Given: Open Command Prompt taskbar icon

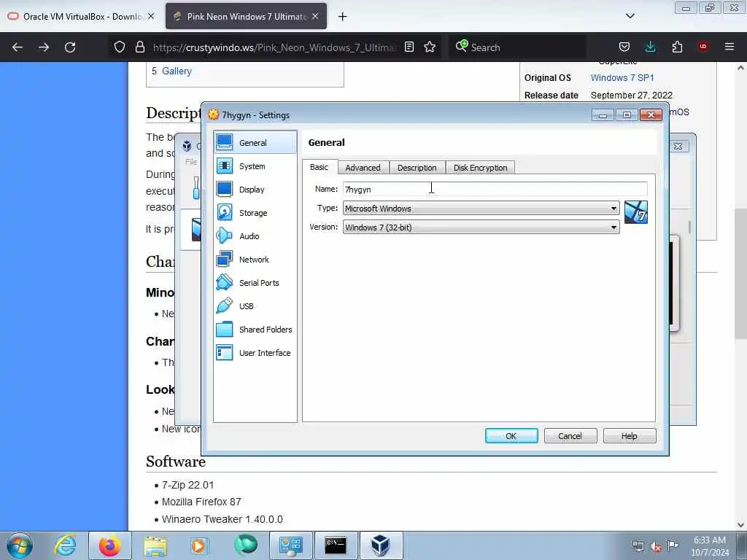Looking at the screenshot, I should [x=336, y=545].
